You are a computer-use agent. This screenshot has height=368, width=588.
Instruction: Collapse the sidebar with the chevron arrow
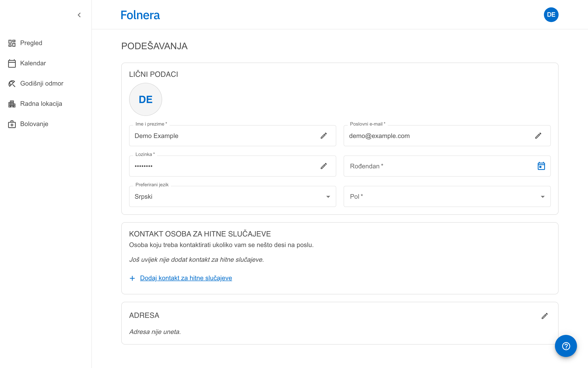(x=79, y=15)
